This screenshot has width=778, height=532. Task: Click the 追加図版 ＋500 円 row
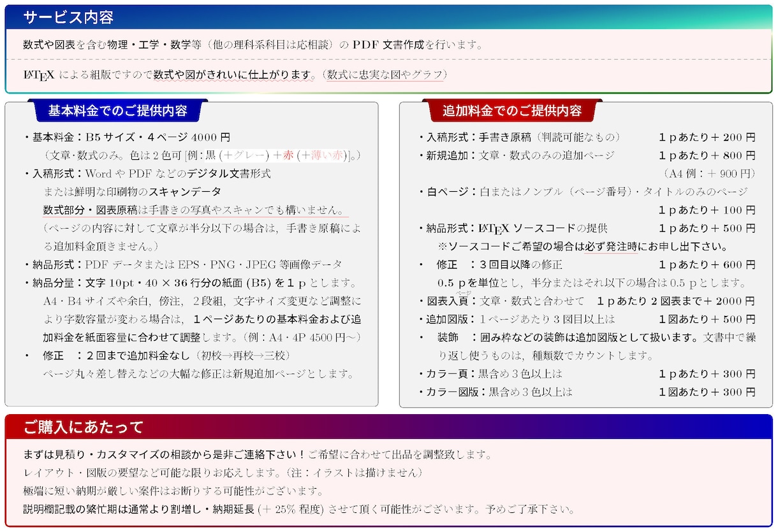pyautogui.click(x=587, y=319)
